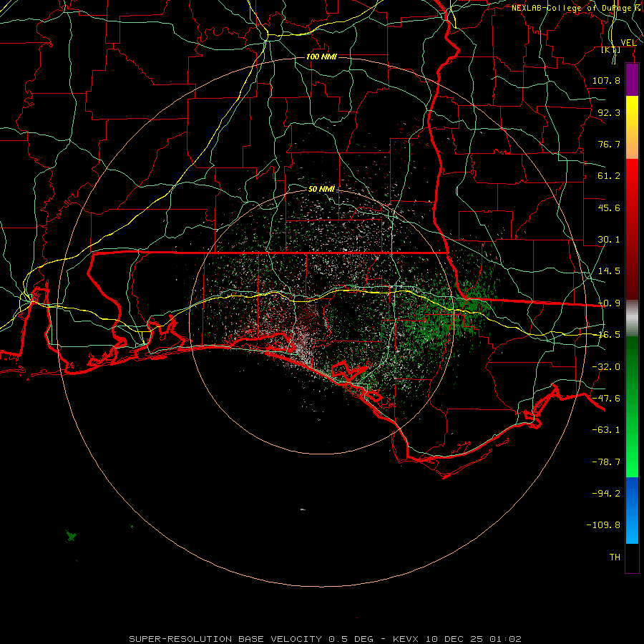644x644 pixels.
Task: Click the 92.3 legend value
Action: (x=609, y=112)
